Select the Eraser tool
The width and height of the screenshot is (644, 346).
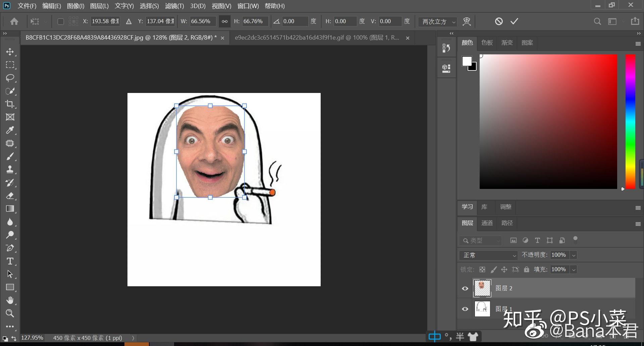pos(10,196)
